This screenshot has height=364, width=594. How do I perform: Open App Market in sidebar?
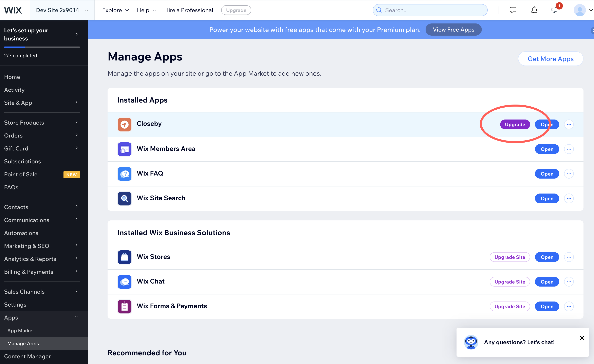(21, 330)
